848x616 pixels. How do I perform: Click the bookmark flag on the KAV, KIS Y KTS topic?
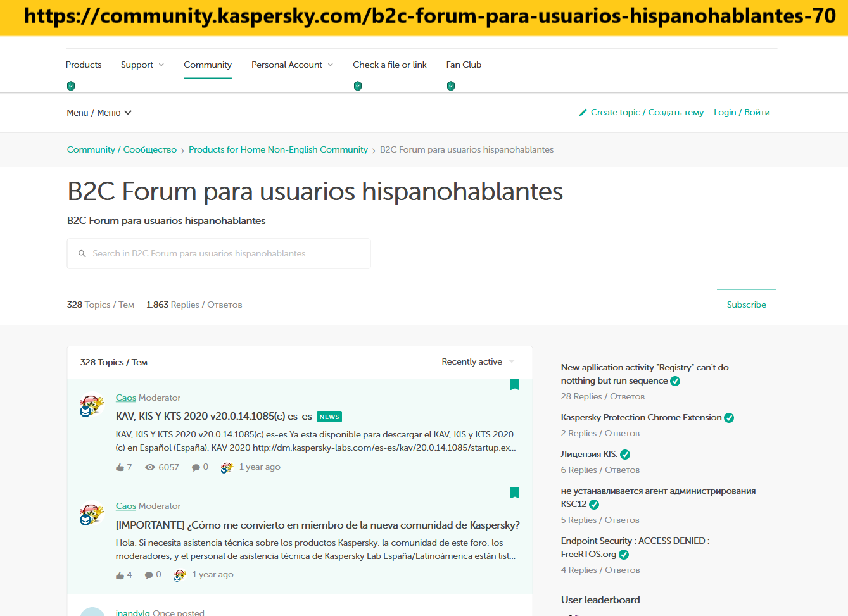point(515,384)
